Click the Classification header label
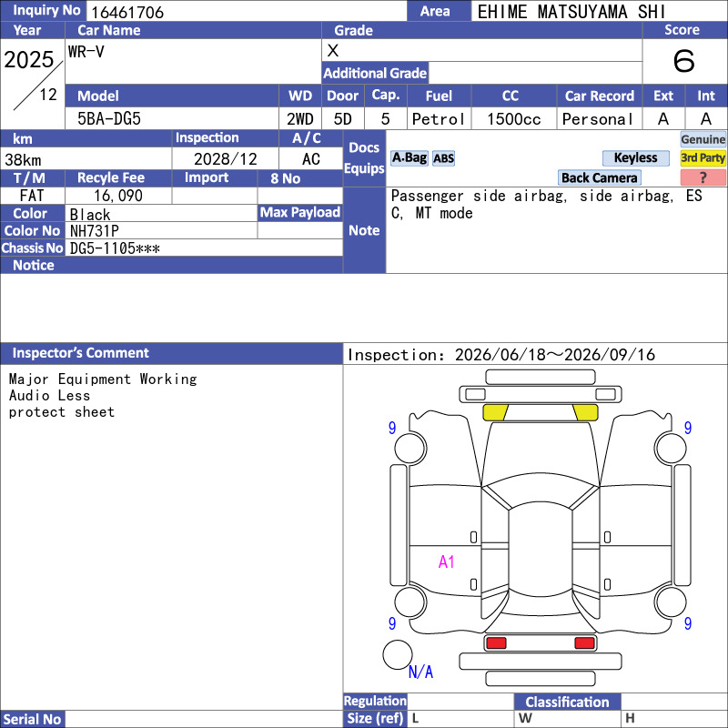Viewport: 728px width, 728px height. [567, 702]
